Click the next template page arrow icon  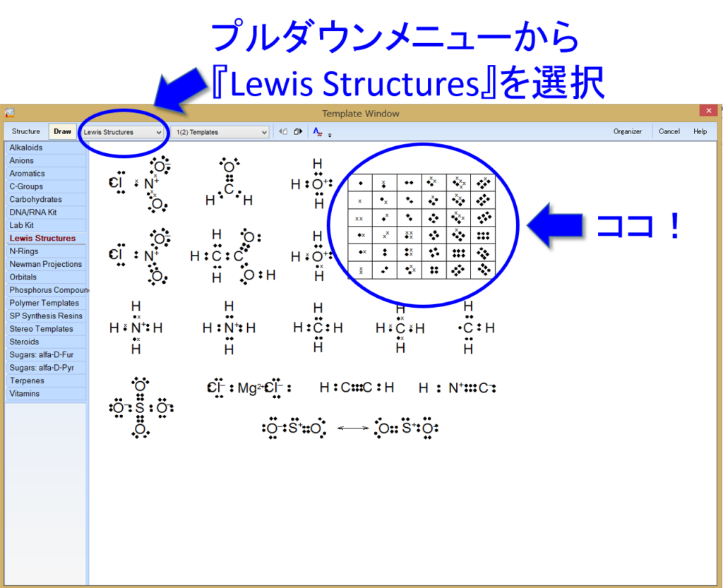point(298,131)
